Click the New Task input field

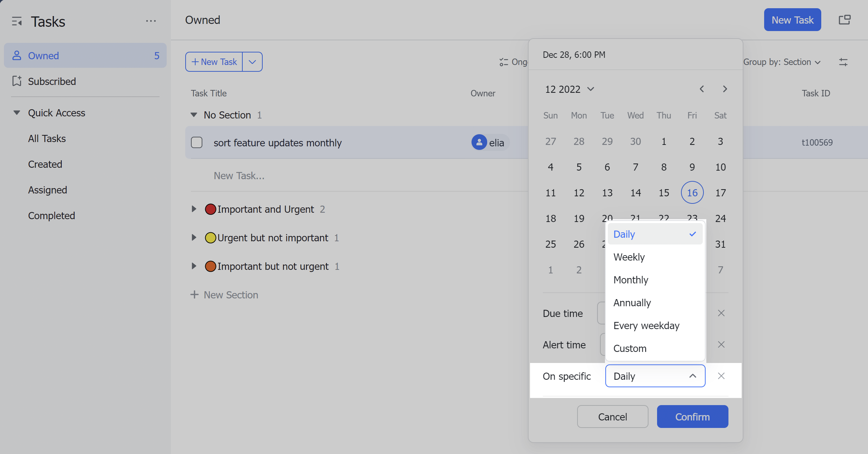pyautogui.click(x=239, y=175)
